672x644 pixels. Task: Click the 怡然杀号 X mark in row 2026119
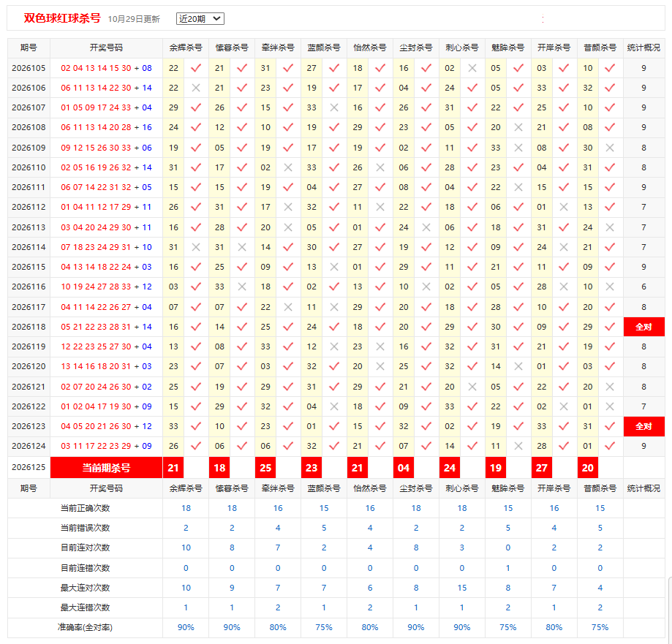[x=380, y=346]
